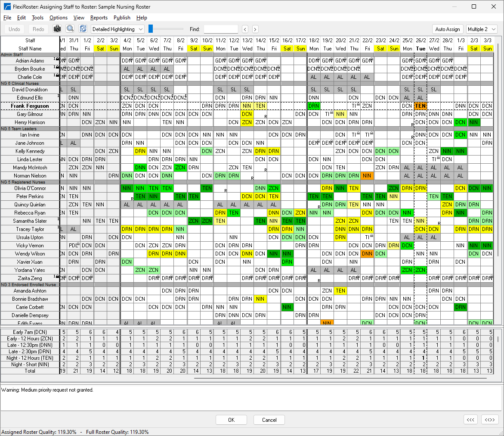Click the blue zoom slider handle
Viewport: 504px width, 436px height.
[151, 29]
